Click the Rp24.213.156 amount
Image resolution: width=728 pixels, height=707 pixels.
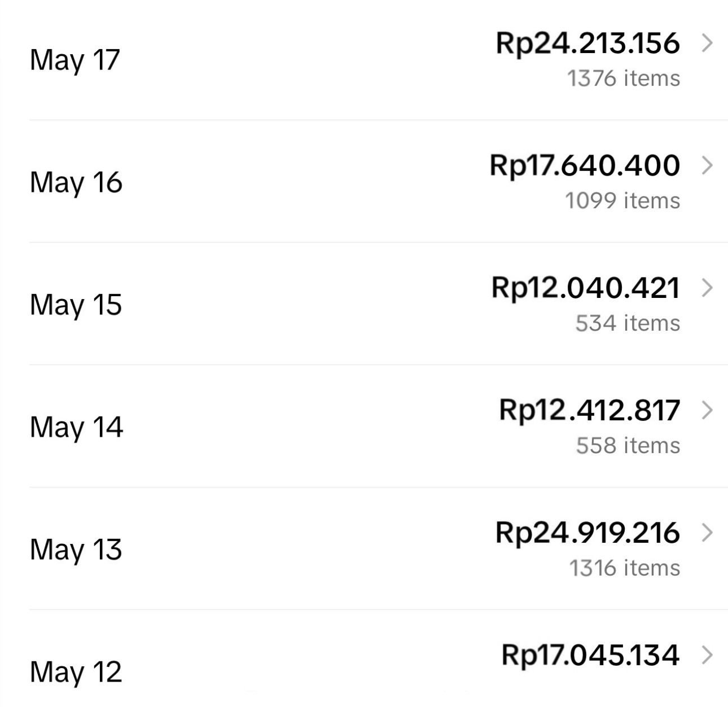point(587,43)
